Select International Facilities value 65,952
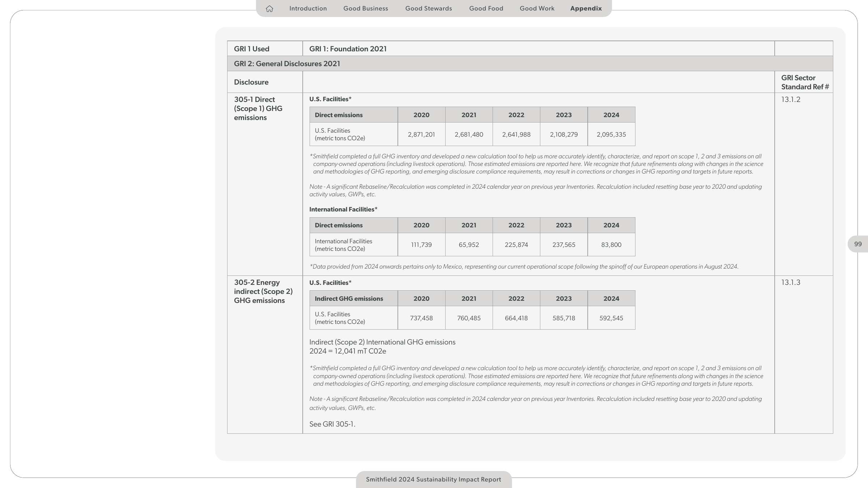 tap(469, 245)
